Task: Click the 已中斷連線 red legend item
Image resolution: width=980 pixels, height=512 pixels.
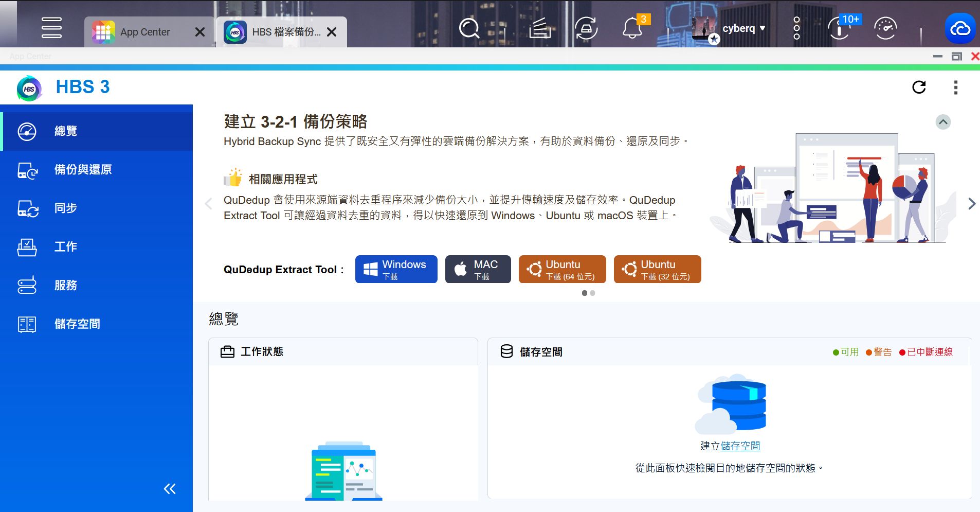Action: [926, 352]
